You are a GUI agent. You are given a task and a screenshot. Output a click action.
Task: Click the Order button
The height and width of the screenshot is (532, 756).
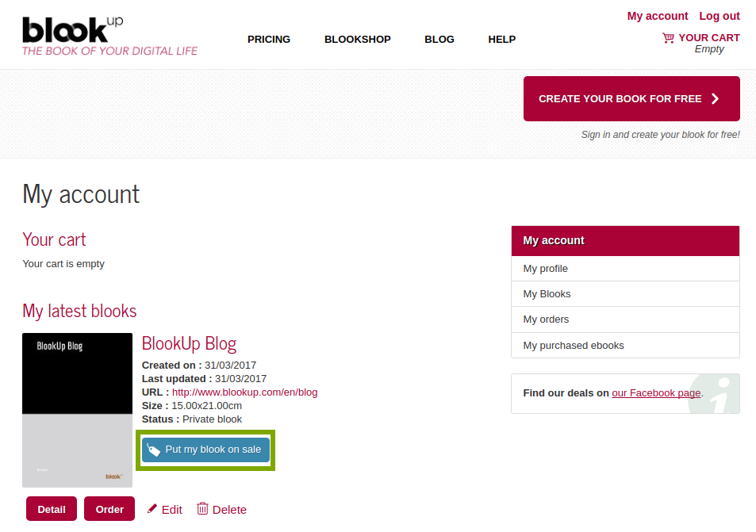click(109, 509)
